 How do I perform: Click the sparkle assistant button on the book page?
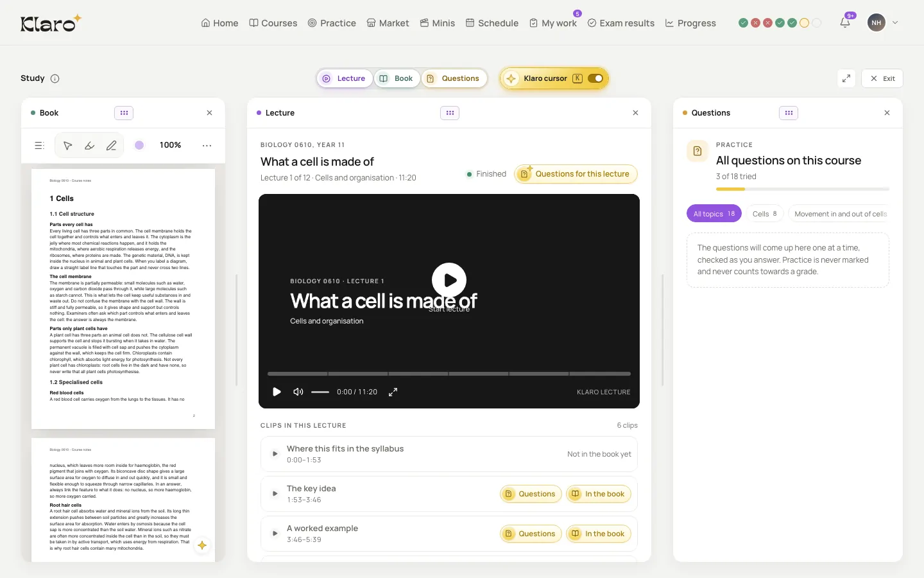[202, 545]
